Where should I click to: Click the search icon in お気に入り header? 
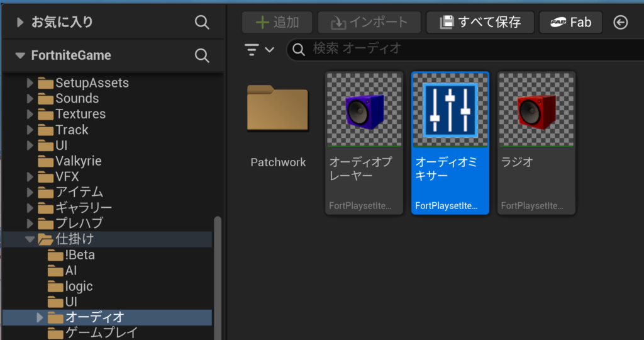tap(202, 22)
